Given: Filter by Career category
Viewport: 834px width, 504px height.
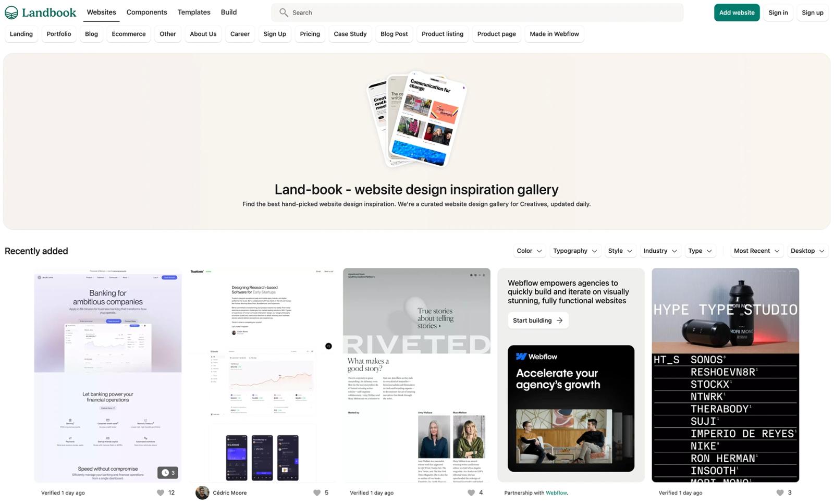Looking at the screenshot, I should [x=240, y=34].
